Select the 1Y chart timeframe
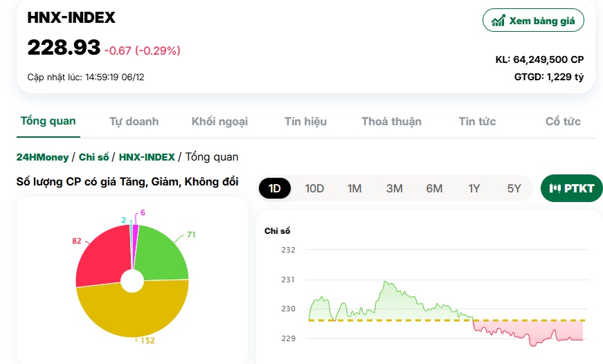603x364 pixels. point(474,188)
